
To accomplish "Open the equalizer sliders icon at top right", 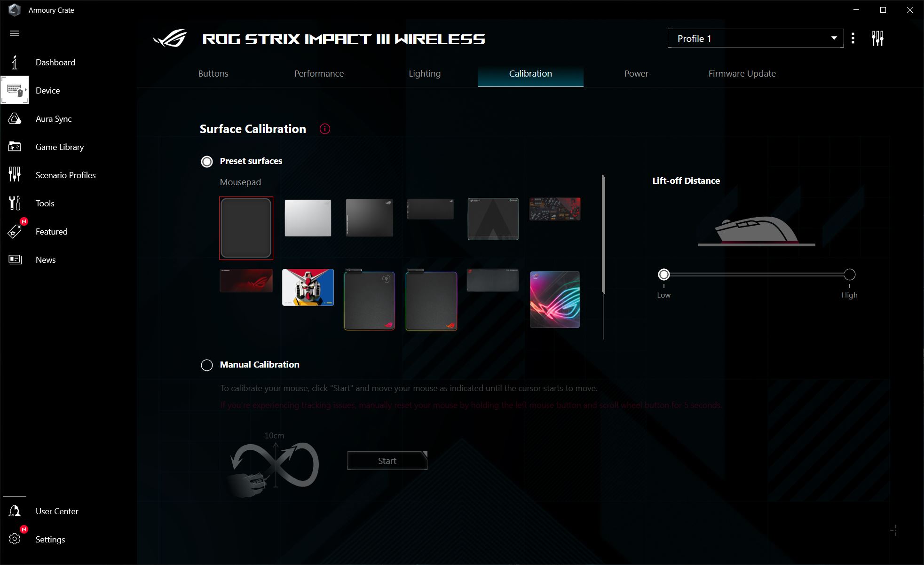I will point(877,38).
